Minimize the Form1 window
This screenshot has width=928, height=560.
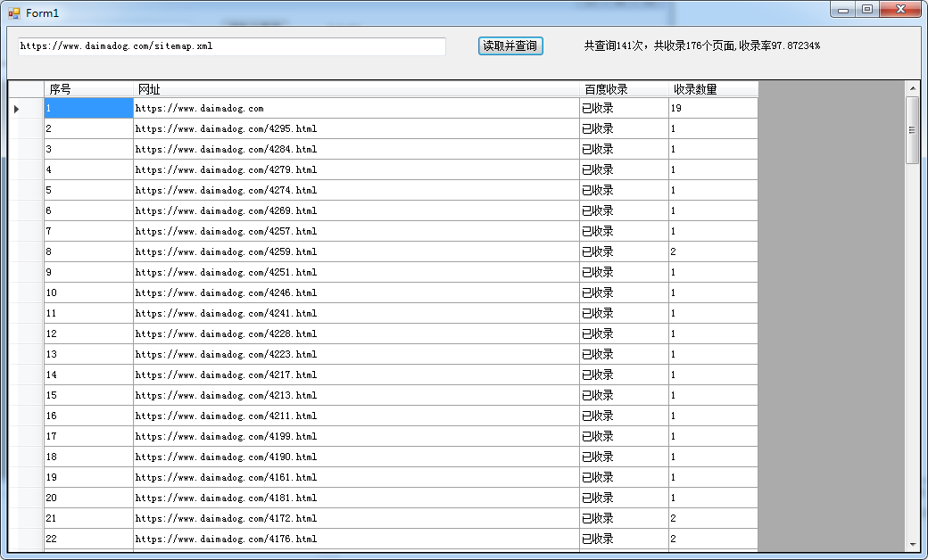click(x=842, y=10)
